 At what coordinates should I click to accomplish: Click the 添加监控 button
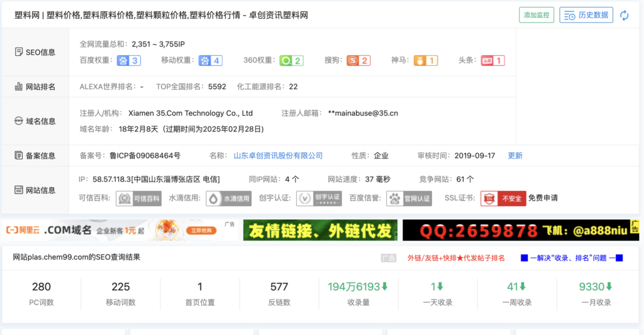click(536, 15)
